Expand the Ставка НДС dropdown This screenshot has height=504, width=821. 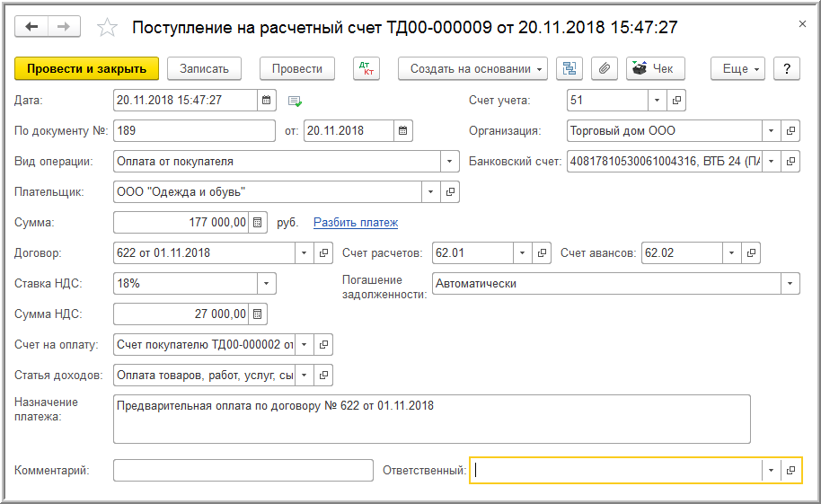click(x=266, y=284)
